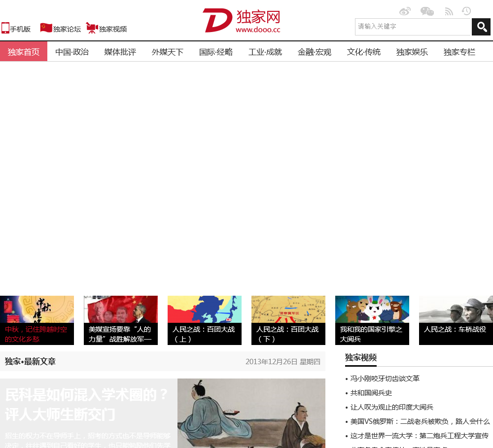
Task: Open the 人民之战：百团大战（下） thumbnail
Action: pos(288,320)
